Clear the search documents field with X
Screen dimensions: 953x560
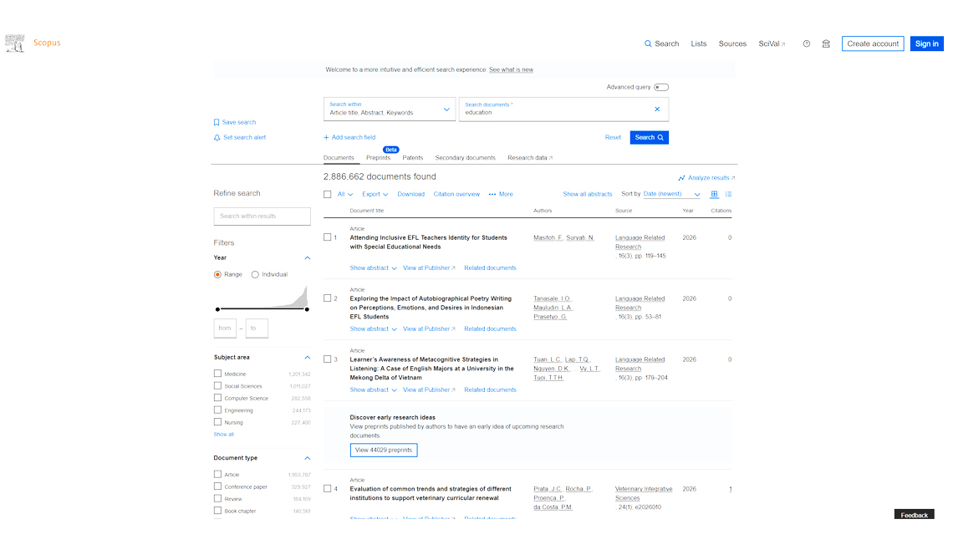point(657,109)
